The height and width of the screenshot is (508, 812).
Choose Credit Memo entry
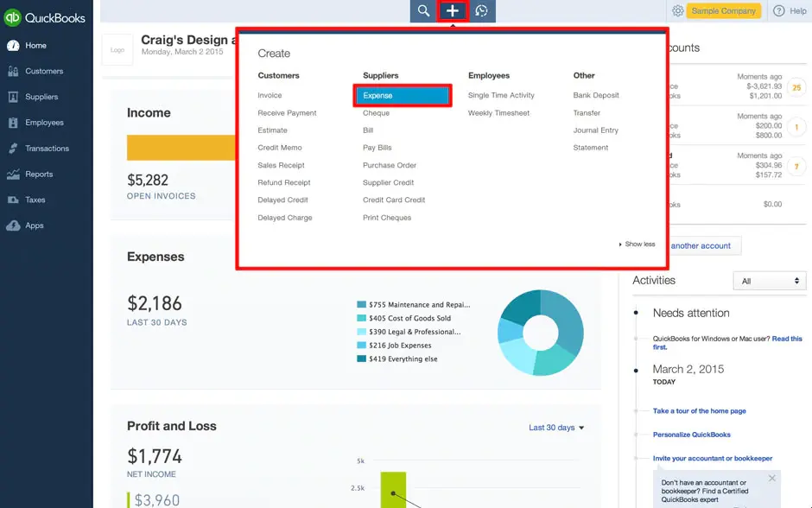280,148
